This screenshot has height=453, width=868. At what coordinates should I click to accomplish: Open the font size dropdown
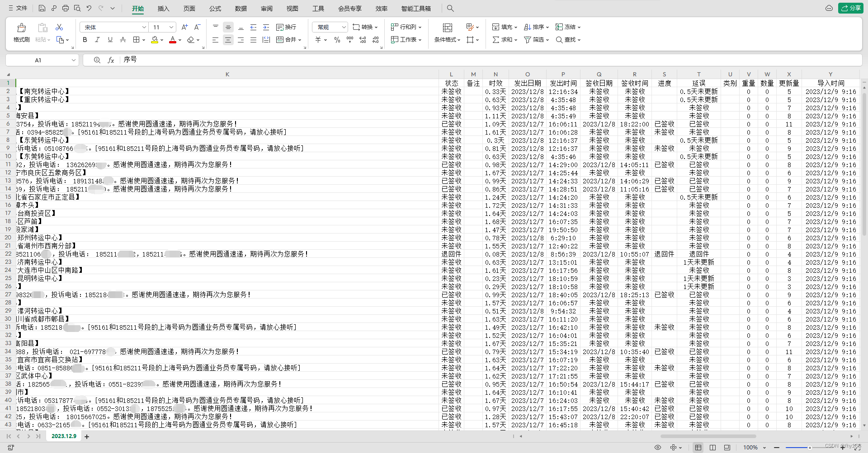[x=171, y=27]
